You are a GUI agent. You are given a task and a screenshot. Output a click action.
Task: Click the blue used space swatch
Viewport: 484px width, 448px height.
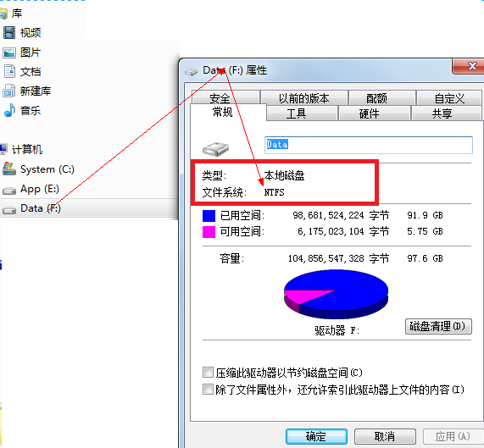tap(209, 215)
